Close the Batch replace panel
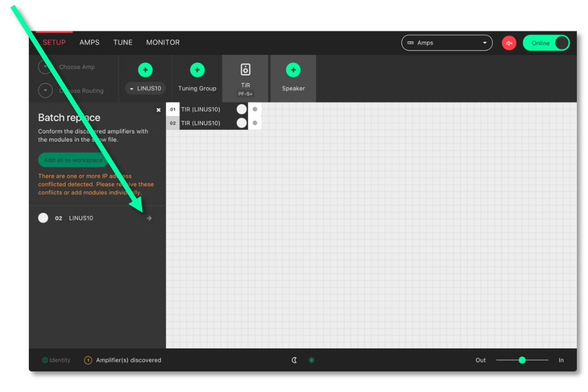 coord(158,110)
